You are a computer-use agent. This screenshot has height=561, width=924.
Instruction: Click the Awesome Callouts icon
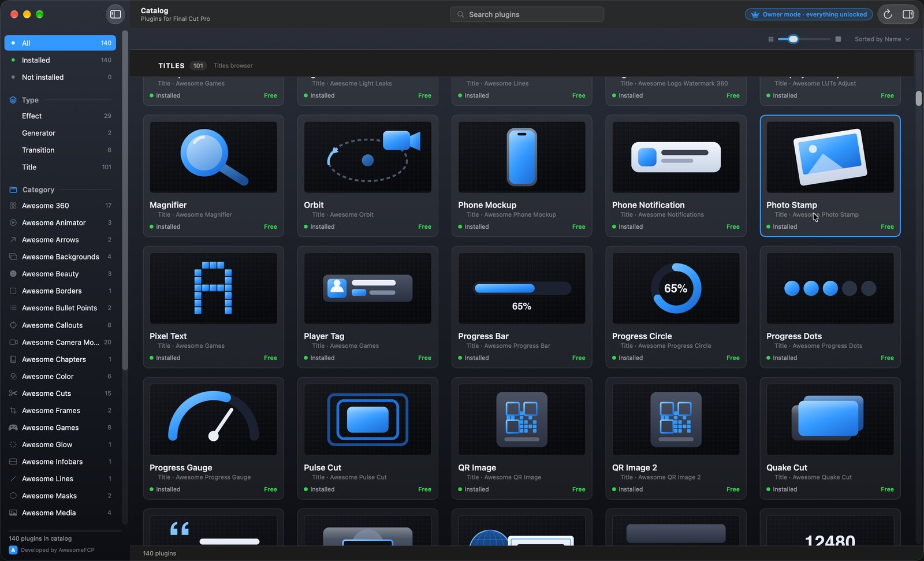(x=13, y=325)
